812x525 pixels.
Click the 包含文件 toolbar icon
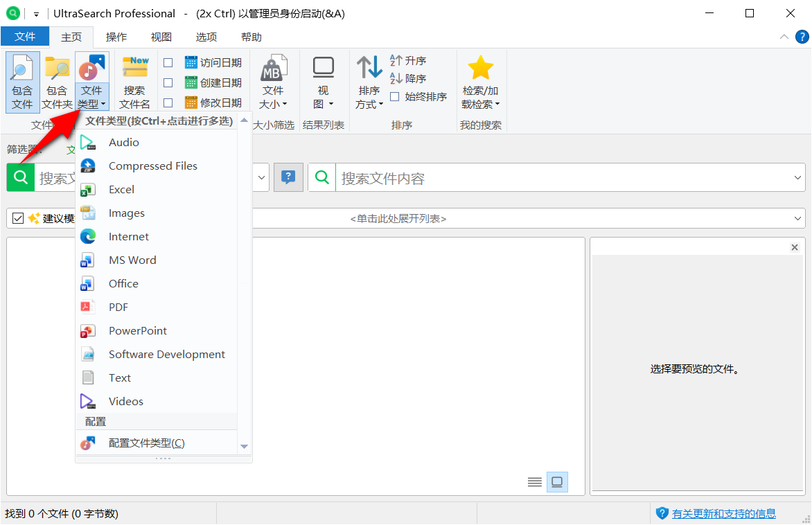tap(21, 80)
